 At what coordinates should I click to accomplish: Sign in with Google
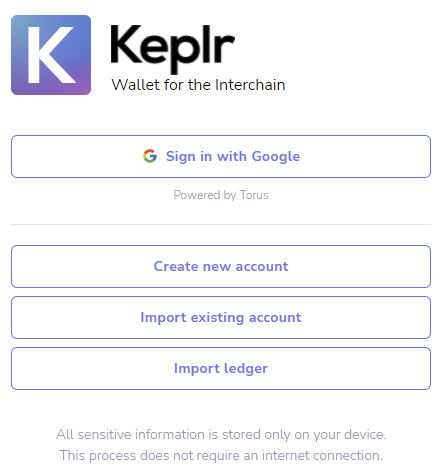[x=221, y=156]
